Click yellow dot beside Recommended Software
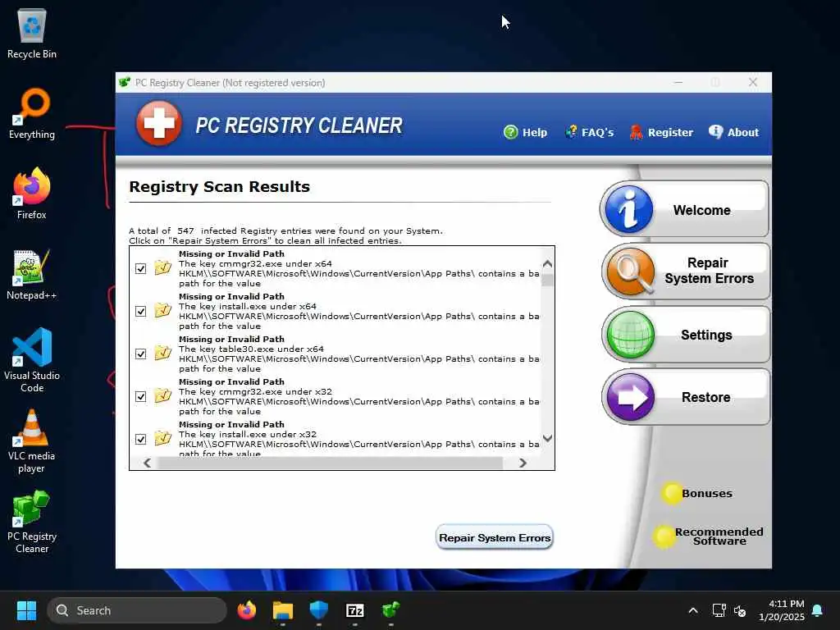This screenshot has width=840, height=630. (664, 536)
